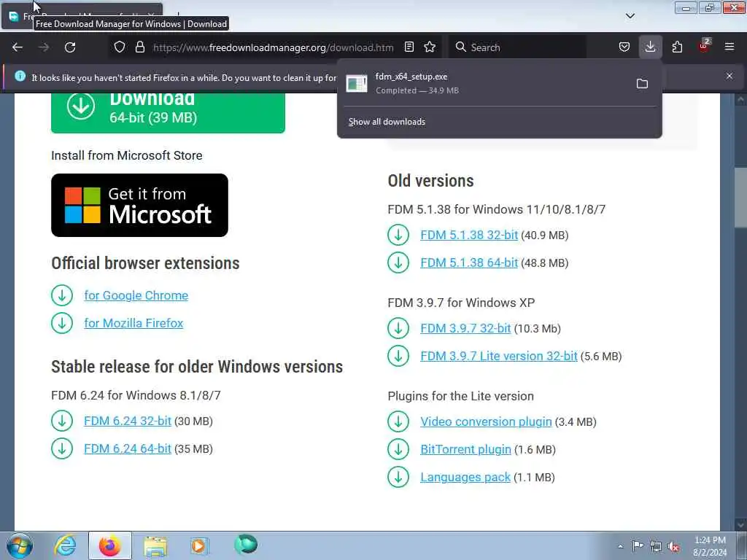Viewport: 747px width, 560px height.
Task: Launch Internet Explorer from the taskbar
Action: click(x=65, y=545)
